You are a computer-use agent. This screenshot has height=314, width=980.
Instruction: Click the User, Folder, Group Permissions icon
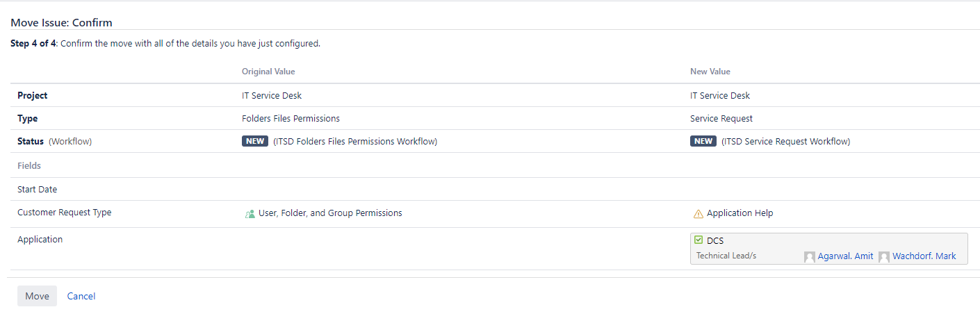[250, 213]
